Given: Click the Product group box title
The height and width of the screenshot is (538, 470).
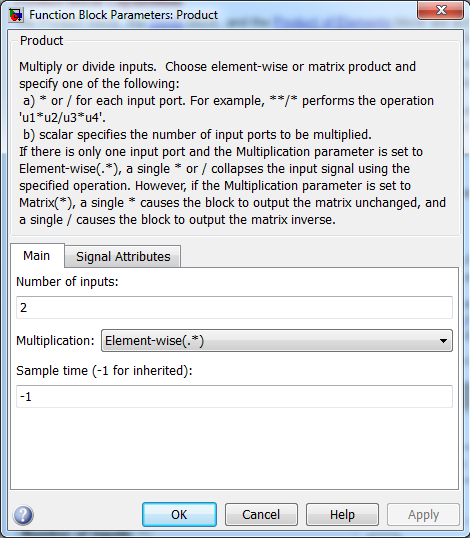Looking at the screenshot, I should (41, 41).
